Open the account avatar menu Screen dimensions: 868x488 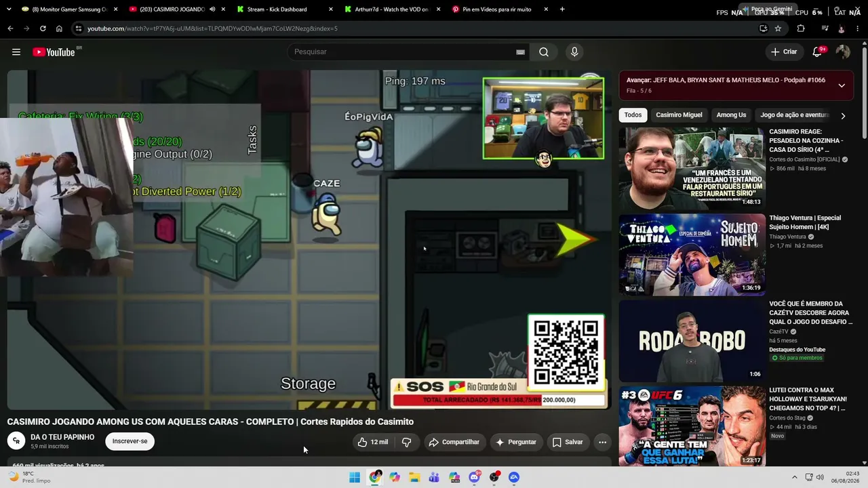[843, 52]
